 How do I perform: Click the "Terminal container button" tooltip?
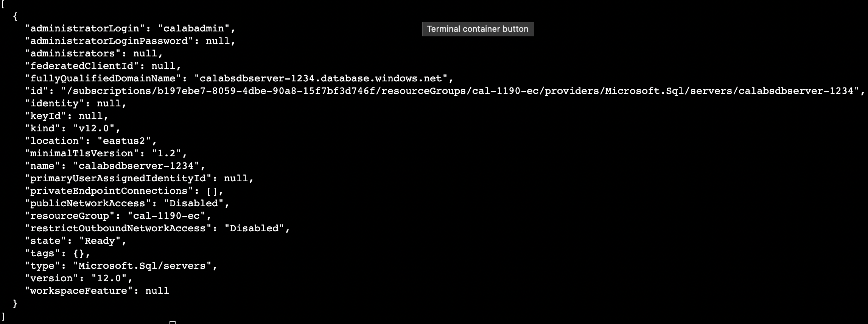pyautogui.click(x=478, y=29)
